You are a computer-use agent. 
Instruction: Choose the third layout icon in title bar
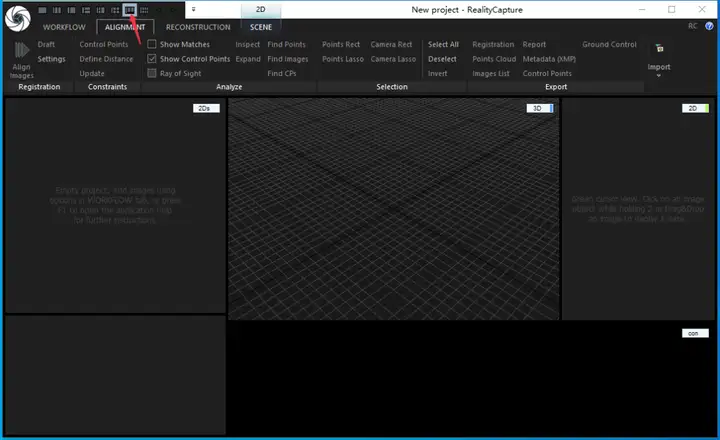(x=72, y=10)
